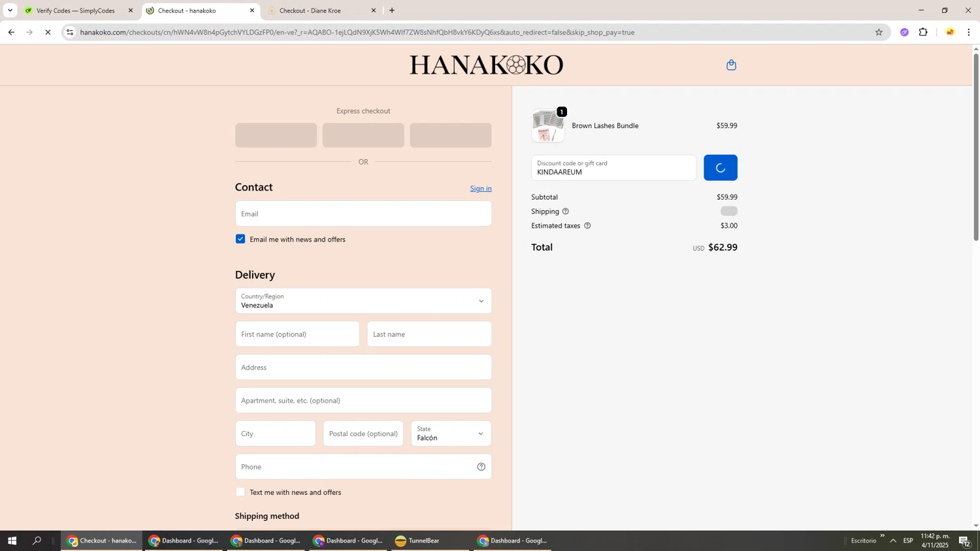Click the Postal code (optional) field

(x=363, y=433)
